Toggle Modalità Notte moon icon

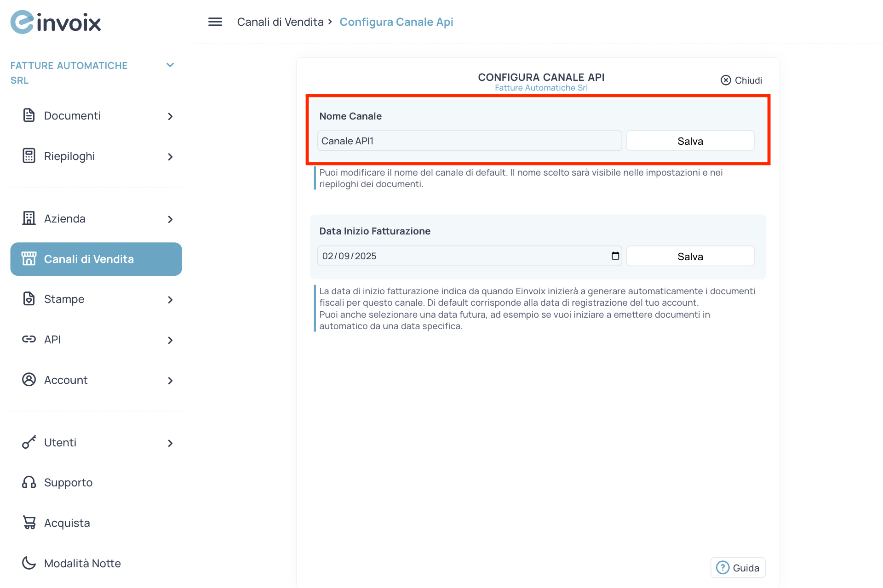29,562
